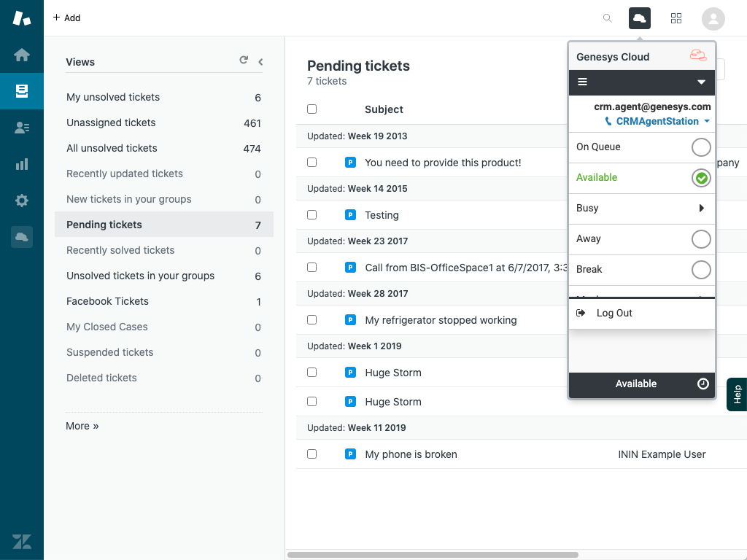Check the checkbox beside the Testing ticket

point(311,215)
